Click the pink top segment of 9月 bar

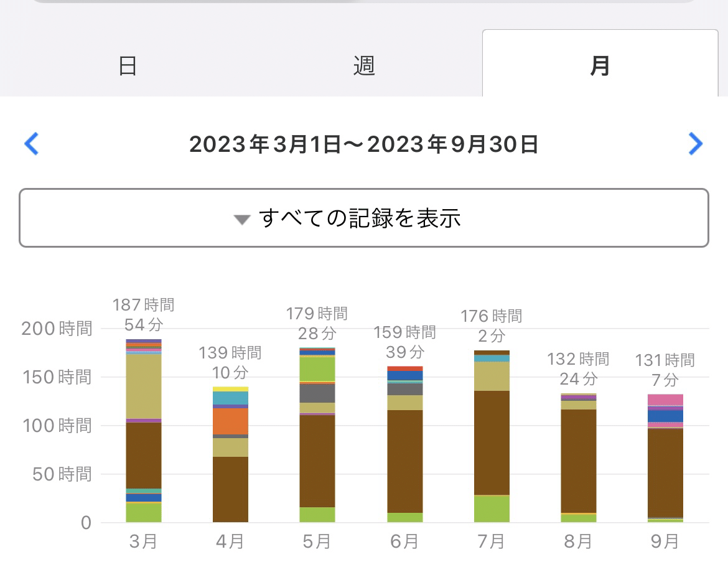pos(665,400)
